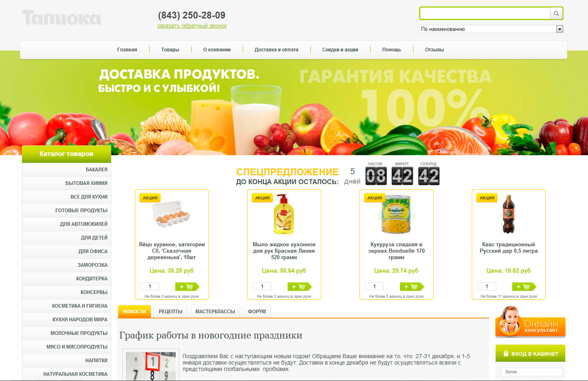Click заказать обратный звонок link
Image resolution: width=588 pixels, height=381 pixels.
click(x=192, y=26)
